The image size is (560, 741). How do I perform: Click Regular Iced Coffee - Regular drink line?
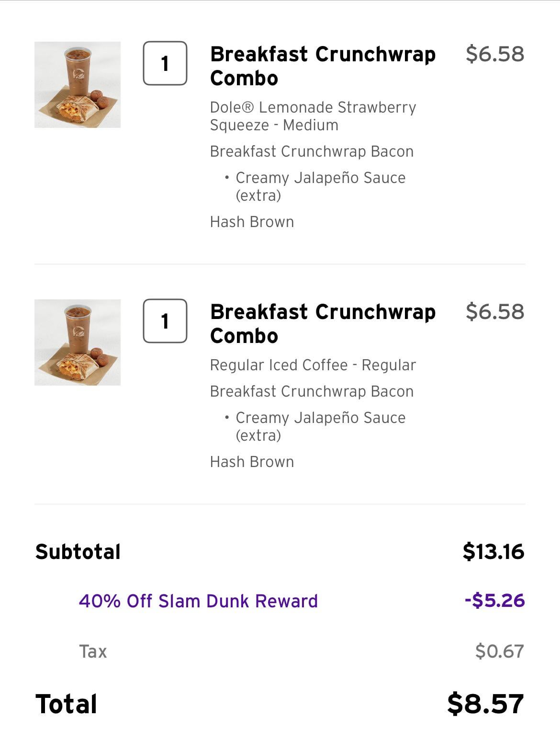(x=313, y=365)
